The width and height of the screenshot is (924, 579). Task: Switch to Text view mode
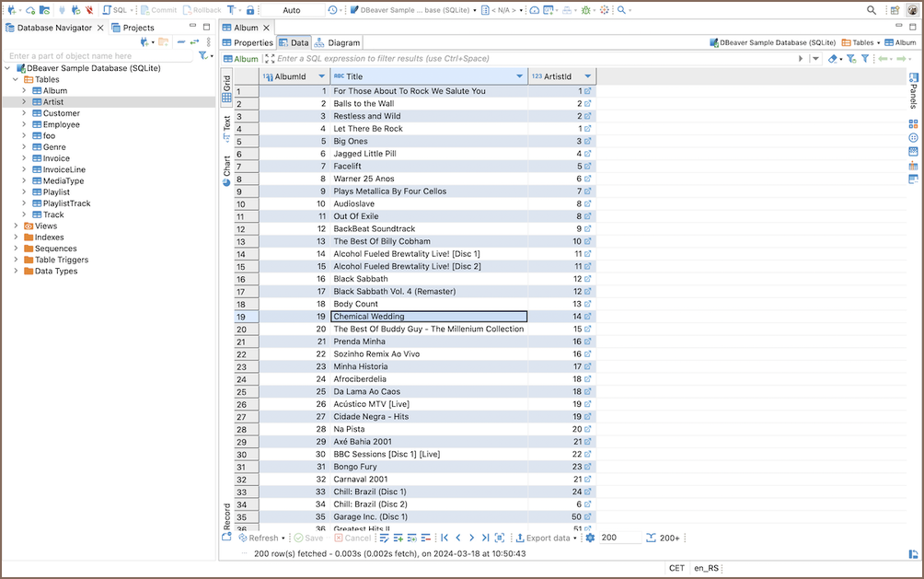point(226,128)
